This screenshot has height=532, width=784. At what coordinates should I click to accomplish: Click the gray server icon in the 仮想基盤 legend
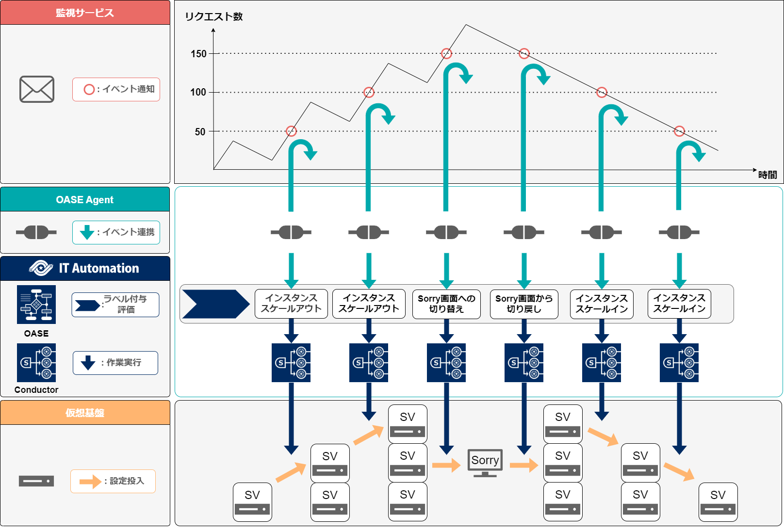click(36, 481)
